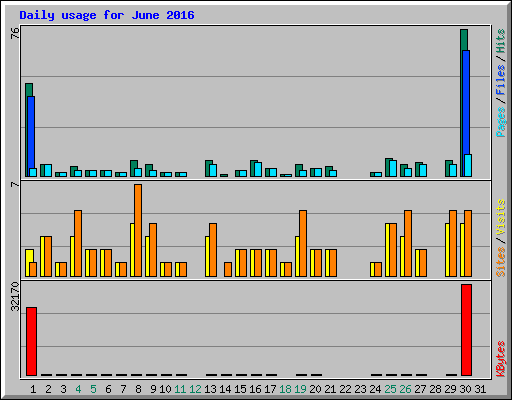Click the day '13' axis label
512x400 pixels.
210,389
